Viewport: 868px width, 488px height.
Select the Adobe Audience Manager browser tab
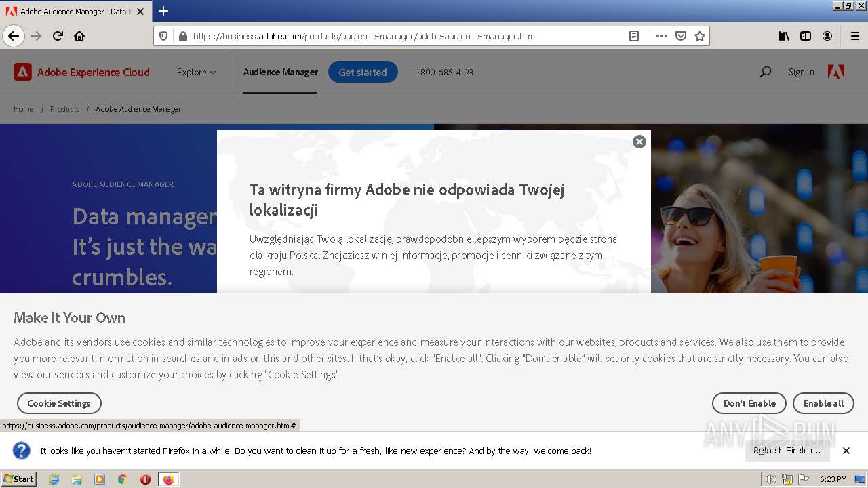[x=75, y=12]
